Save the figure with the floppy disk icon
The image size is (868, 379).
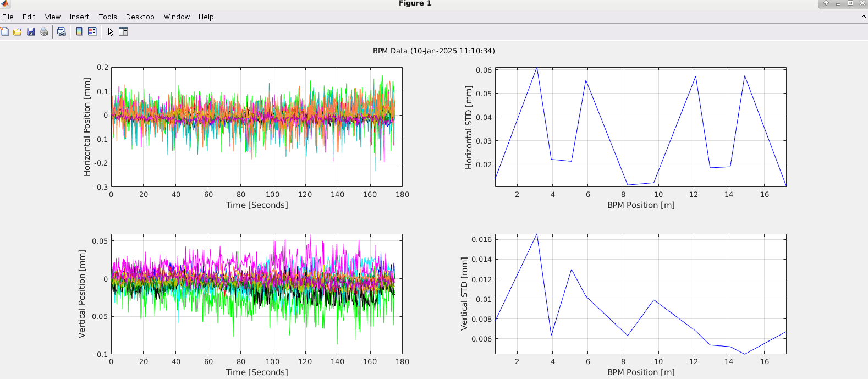(31, 31)
